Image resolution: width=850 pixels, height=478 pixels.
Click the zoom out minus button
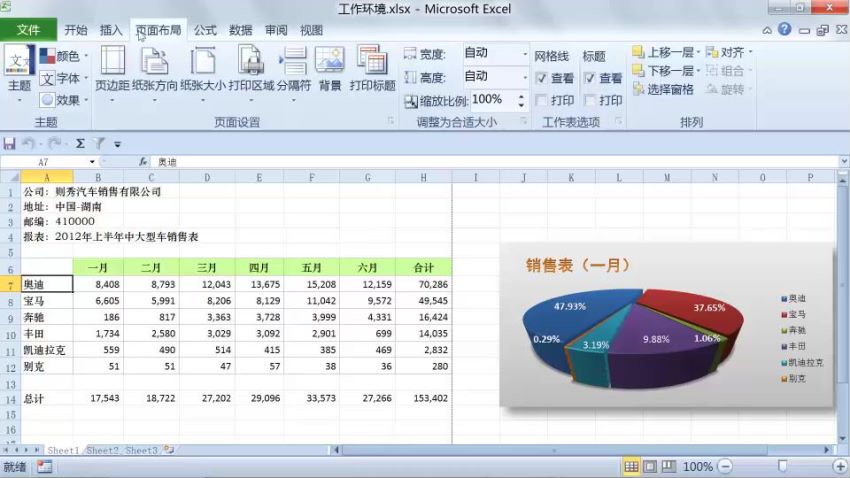pos(725,466)
